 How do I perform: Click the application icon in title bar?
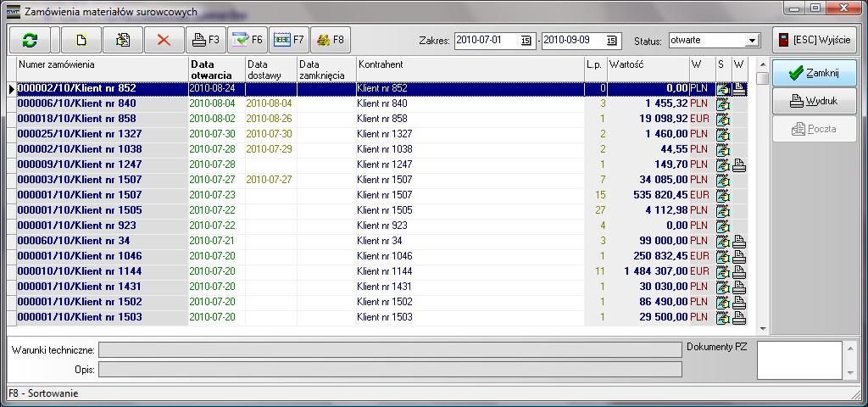(14, 11)
